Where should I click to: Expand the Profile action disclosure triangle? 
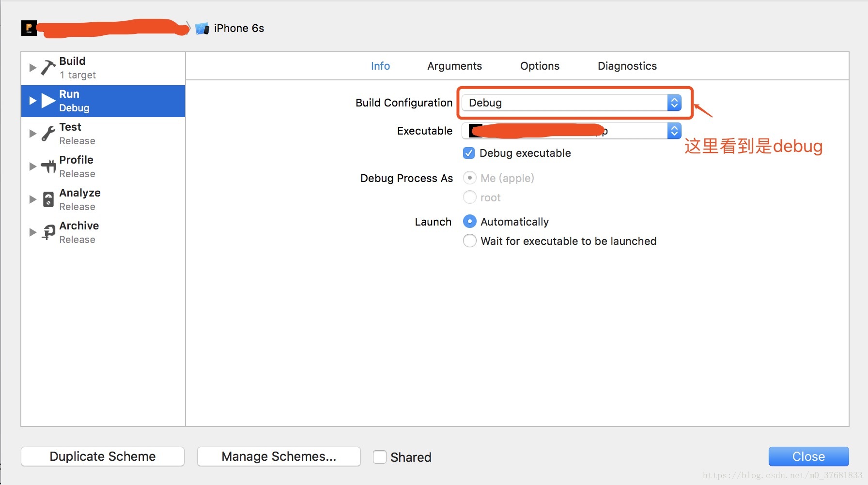[x=32, y=167]
